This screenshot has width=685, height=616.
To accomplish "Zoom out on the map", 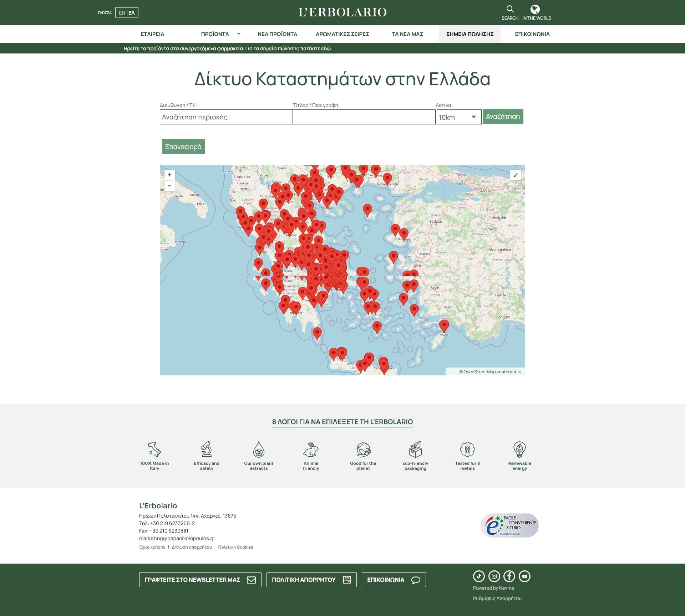I will pyautogui.click(x=169, y=186).
